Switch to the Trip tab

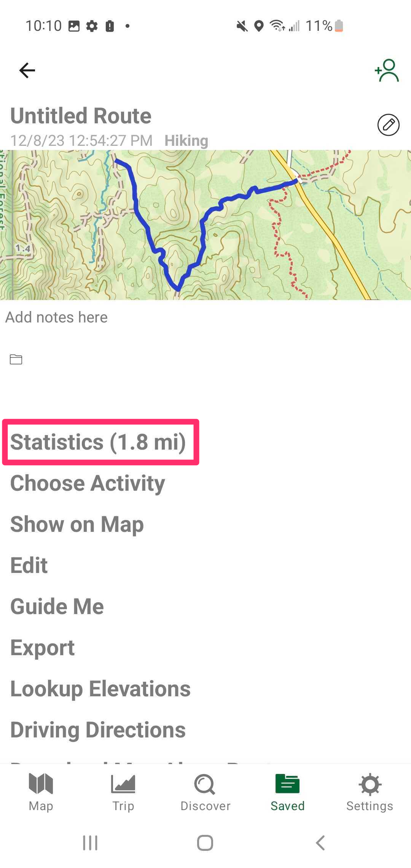coord(123,792)
